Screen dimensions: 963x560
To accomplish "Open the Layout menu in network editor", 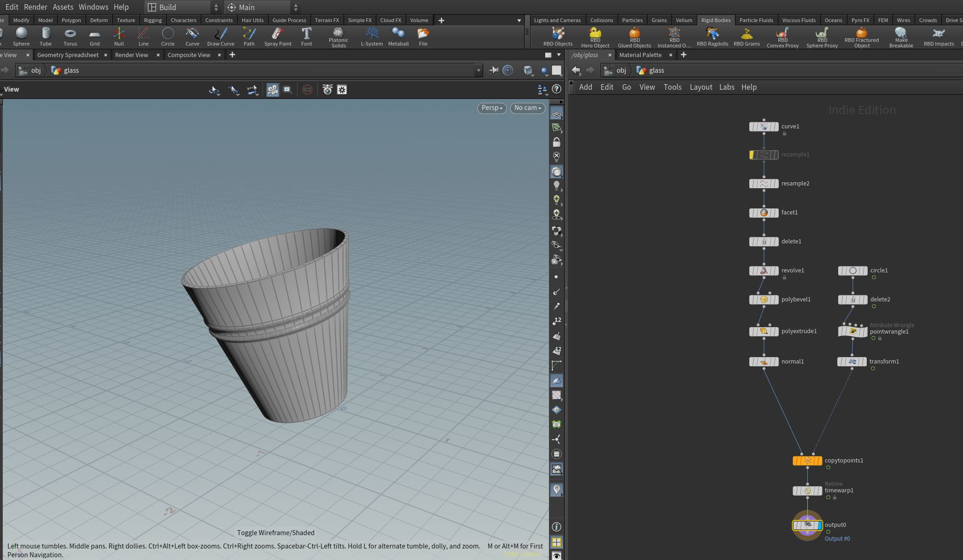I will tap(700, 87).
